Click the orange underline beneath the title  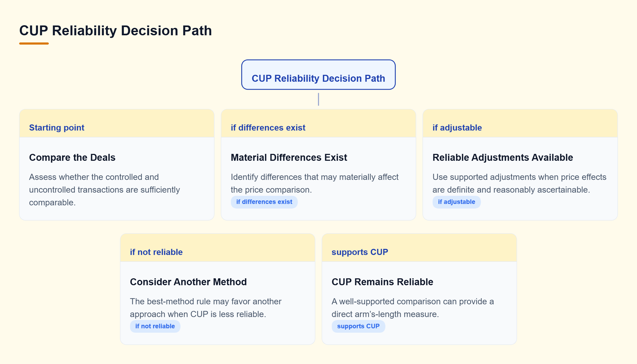pos(34,44)
